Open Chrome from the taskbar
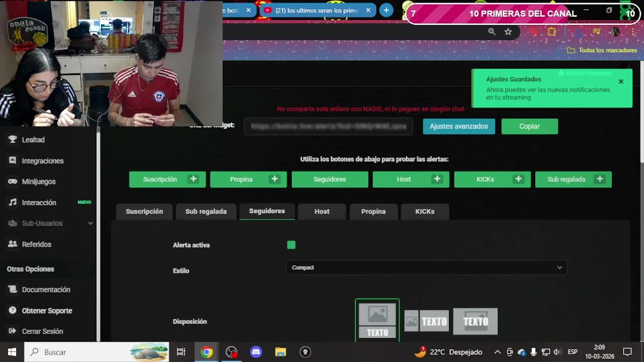644x362 pixels. point(206,352)
